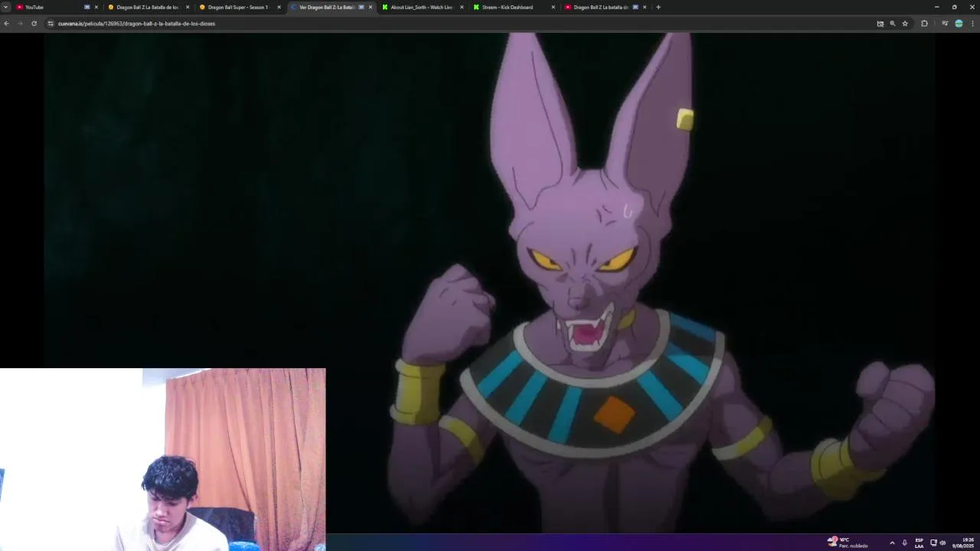Go forward to the next page
The height and width of the screenshot is (551, 980).
20,24
